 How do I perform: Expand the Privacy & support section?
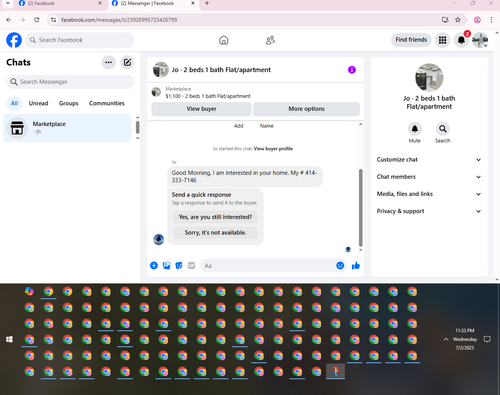429,211
